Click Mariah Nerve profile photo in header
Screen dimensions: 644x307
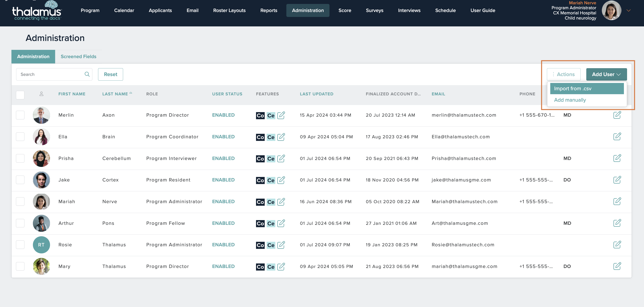pyautogui.click(x=612, y=10)
